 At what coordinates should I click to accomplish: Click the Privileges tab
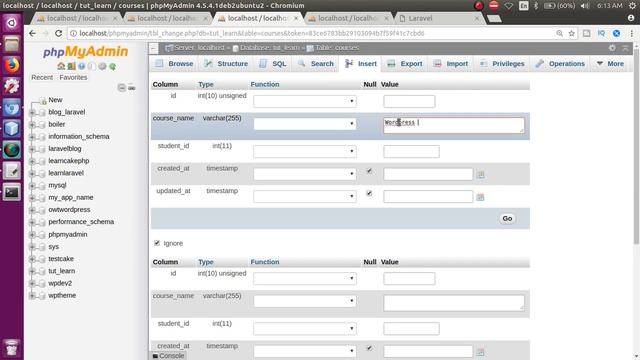502,64
